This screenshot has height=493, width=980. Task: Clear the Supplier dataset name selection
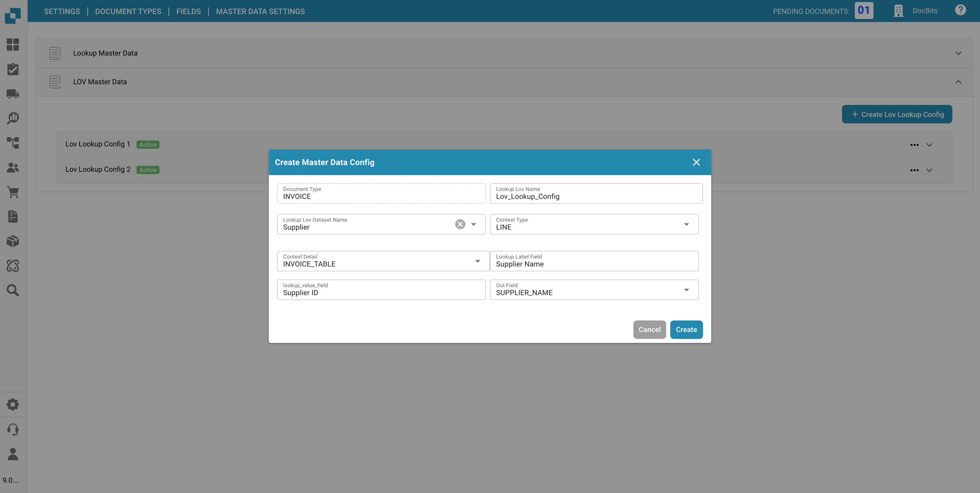[460, 224]
